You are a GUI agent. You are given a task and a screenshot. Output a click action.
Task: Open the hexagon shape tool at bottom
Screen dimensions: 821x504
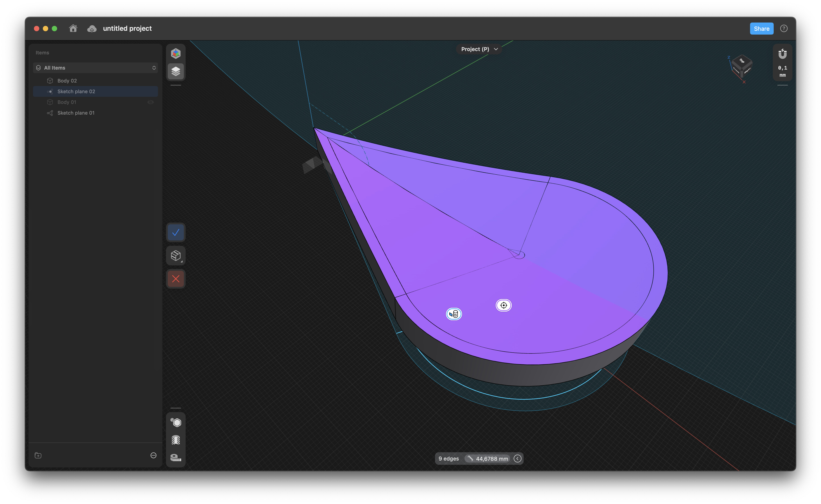176,422
